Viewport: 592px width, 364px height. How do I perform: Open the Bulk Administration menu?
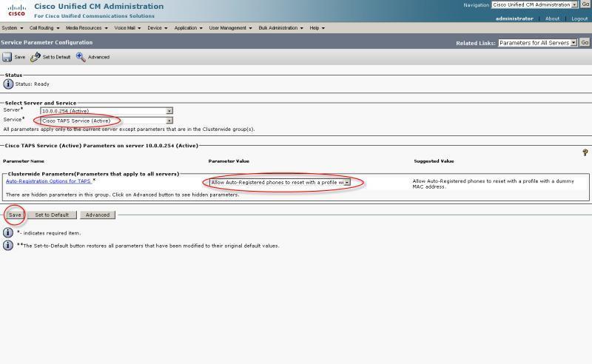click(280, 28)
